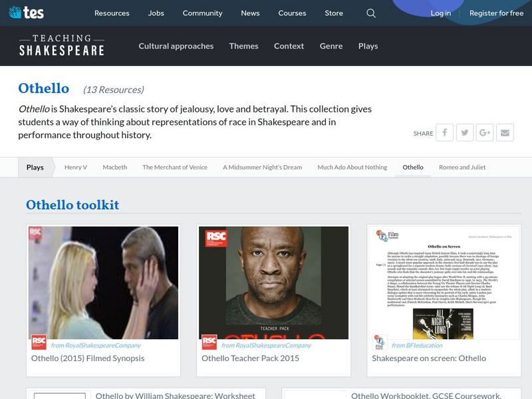Viewport: 532px width, 399px height.
Task: Click the Othello toolkit heading
Action: click(72, 205)
